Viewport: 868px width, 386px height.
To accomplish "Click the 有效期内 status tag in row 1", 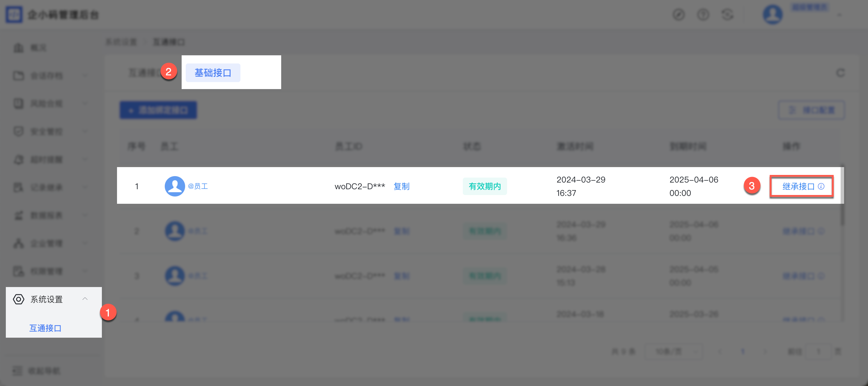I will (485, 186).
